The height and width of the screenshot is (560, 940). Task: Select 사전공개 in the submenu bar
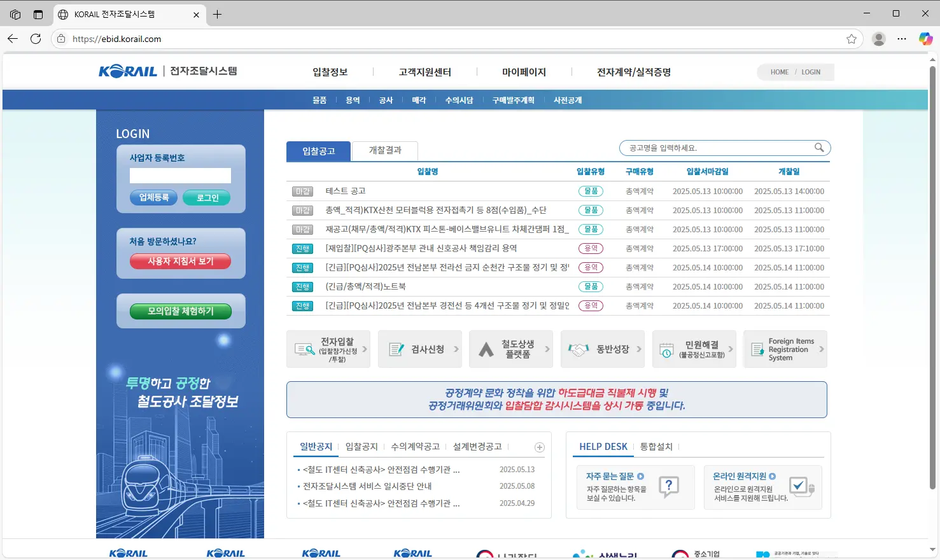pyautogui.click(x=568, y=100)
